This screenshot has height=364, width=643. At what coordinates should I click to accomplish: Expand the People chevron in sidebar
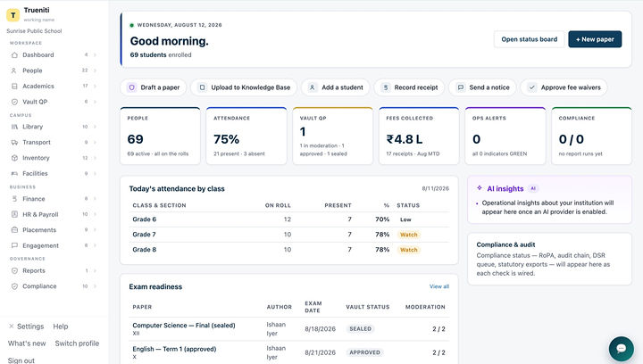click(96, 70)
